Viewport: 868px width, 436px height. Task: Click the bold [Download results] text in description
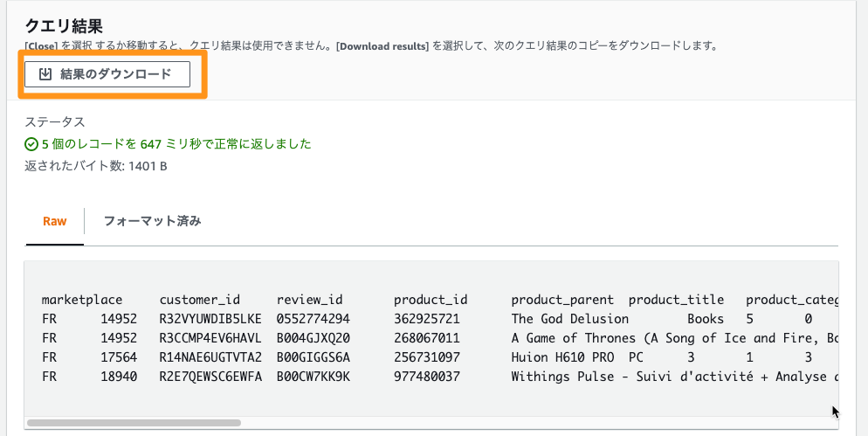pos(382,46)
